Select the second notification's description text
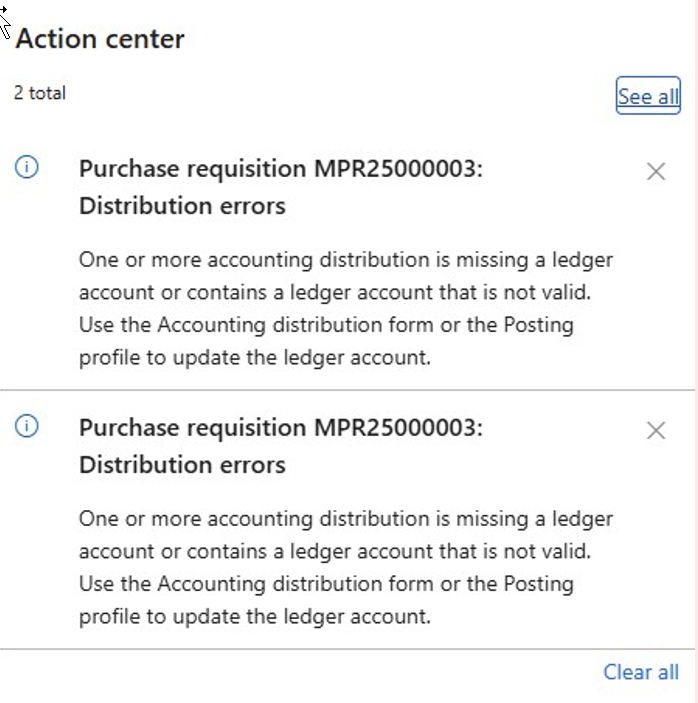This screenshot has width=698, height=703. point(346,567)
